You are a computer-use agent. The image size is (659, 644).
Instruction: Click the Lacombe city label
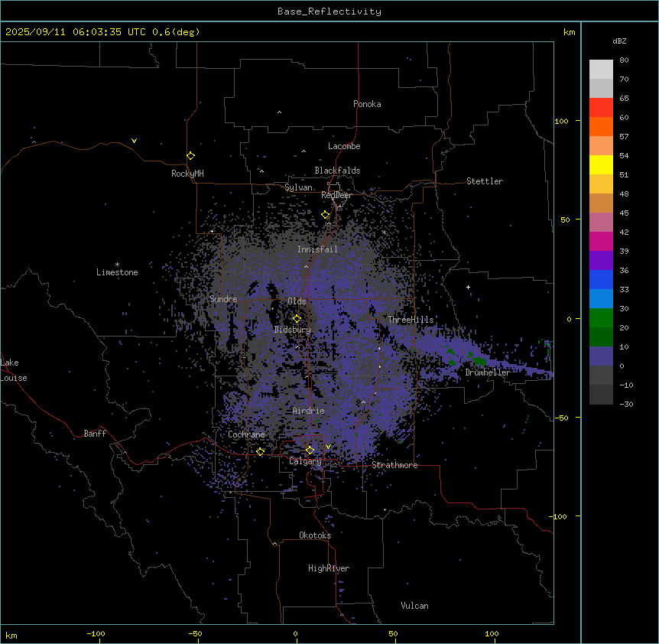(x=344, y=146)
